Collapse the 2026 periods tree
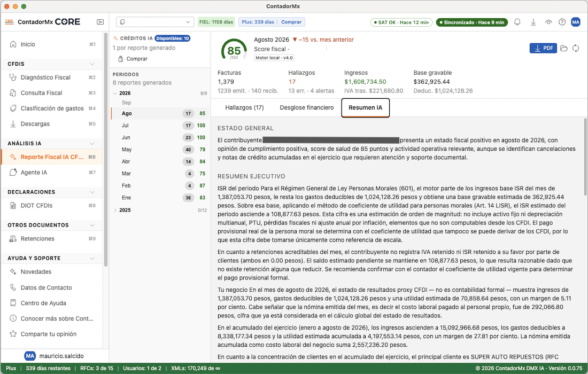Viewport: 588px width, 374px height. pyautogui.click(x=115, y=93)
